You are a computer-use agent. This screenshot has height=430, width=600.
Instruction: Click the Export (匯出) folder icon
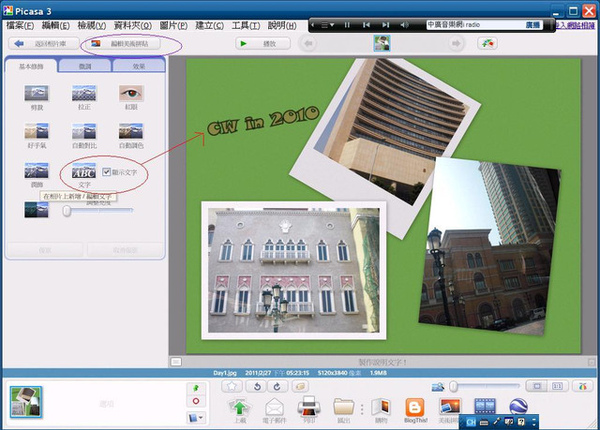tap(343, 407)
